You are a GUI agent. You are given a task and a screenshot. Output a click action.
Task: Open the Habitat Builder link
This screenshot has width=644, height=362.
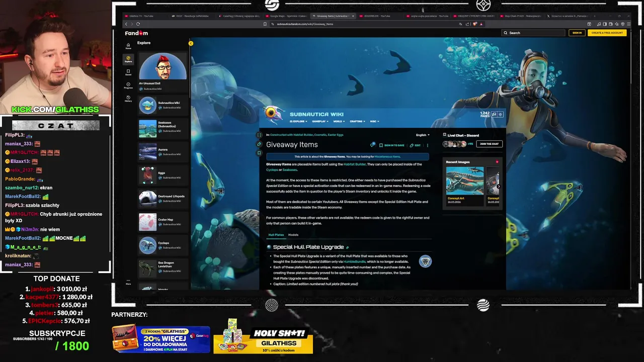355,164
